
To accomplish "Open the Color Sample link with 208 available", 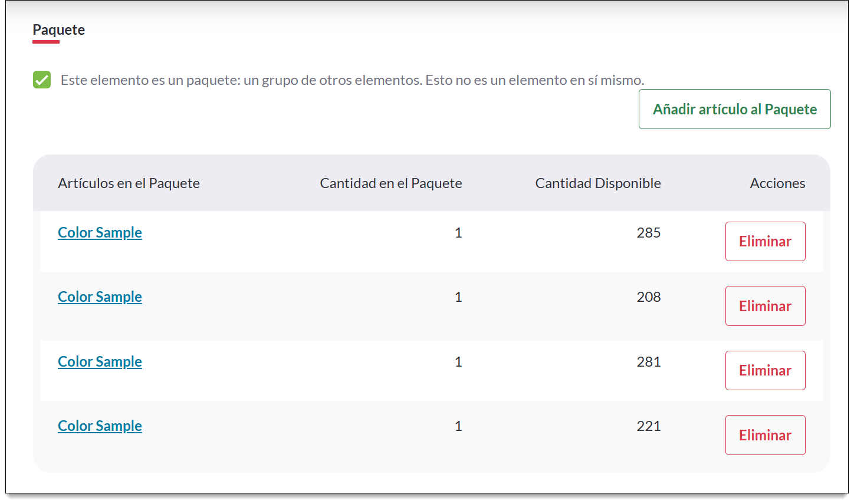I will point(100,297).
